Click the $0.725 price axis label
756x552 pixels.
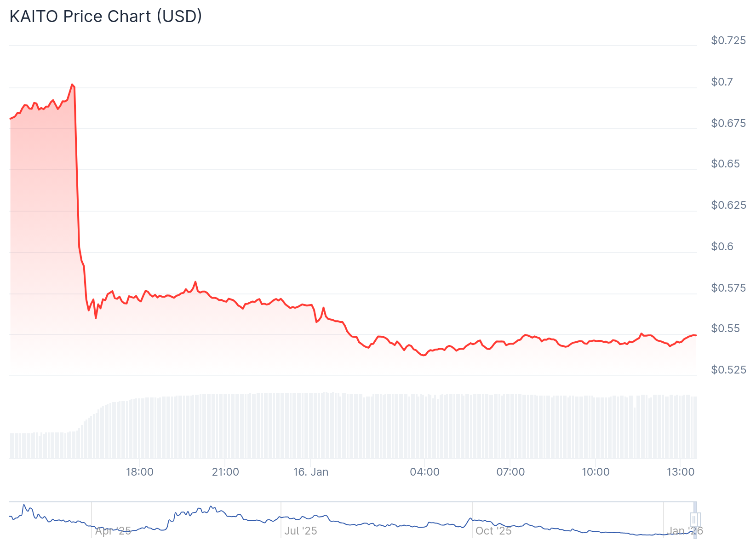728,40
